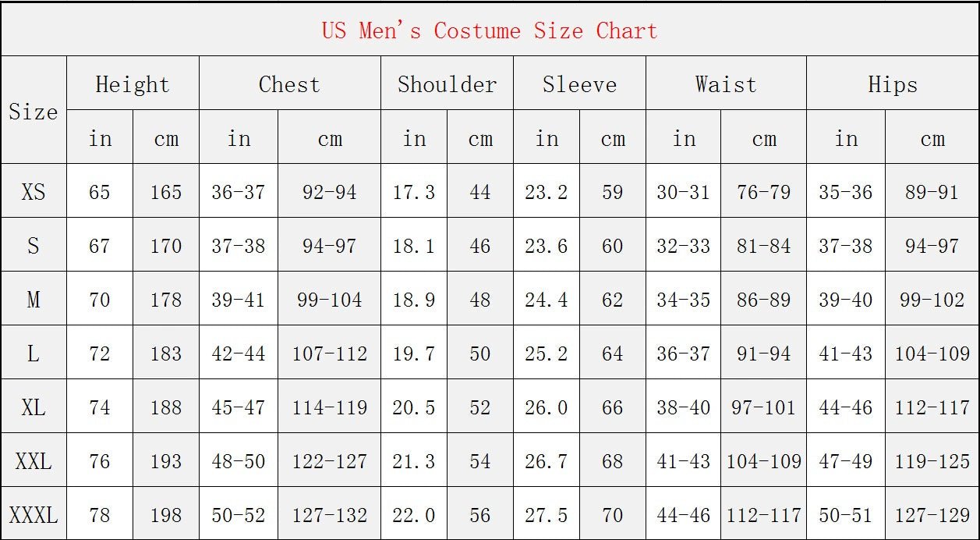Screen dimensions: 980x540
Task: Select the XL waist value 97-101
Action: (x=763, y=407)
